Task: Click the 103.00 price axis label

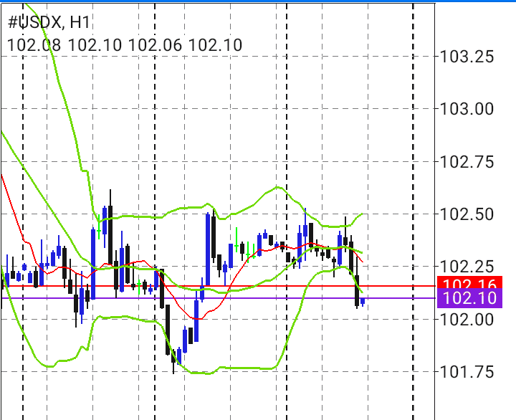Action: pos(467,109)
